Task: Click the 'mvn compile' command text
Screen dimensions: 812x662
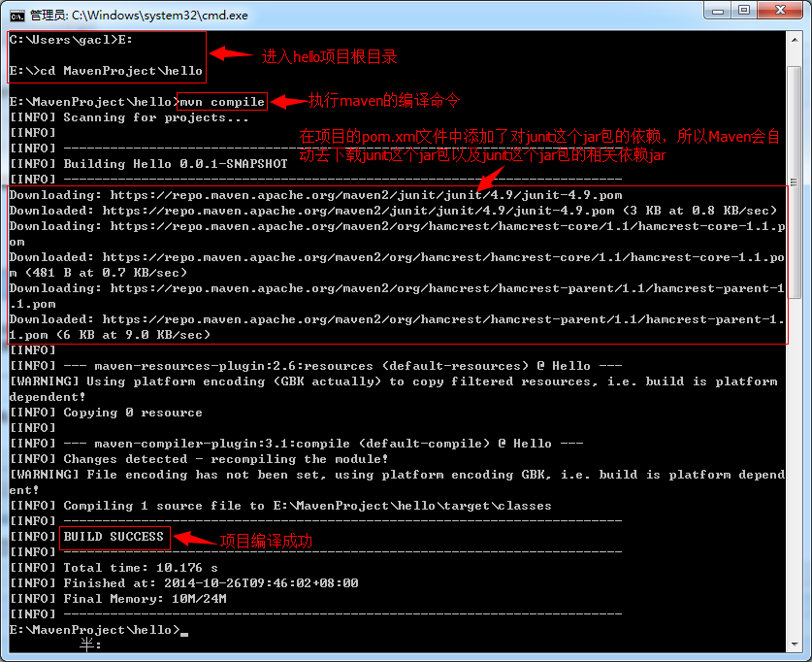Action: (x=222, y=102)
